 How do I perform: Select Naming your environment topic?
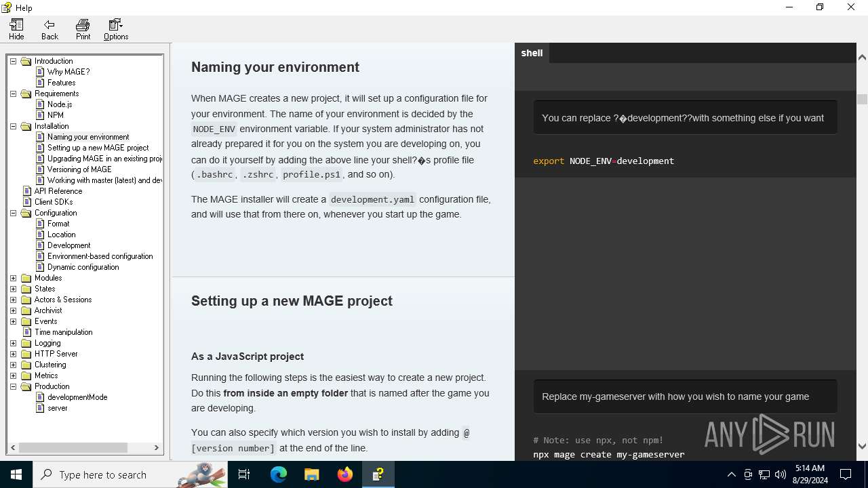88,137
